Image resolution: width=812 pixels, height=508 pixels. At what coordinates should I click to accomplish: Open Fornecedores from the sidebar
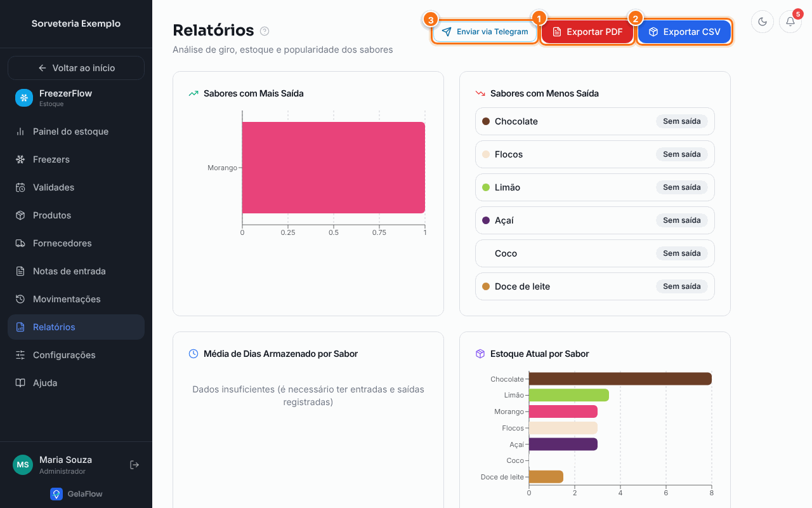click(x=76, y=243)
